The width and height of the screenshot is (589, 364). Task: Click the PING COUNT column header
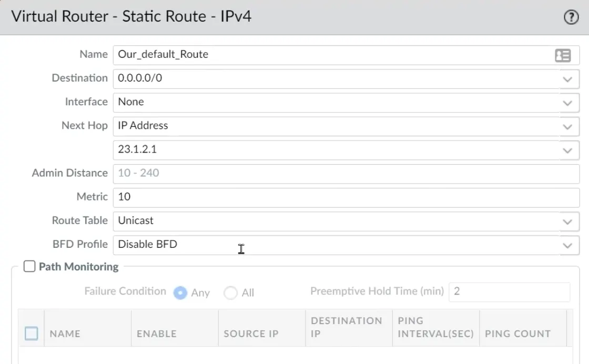click(x=518, y=333)
